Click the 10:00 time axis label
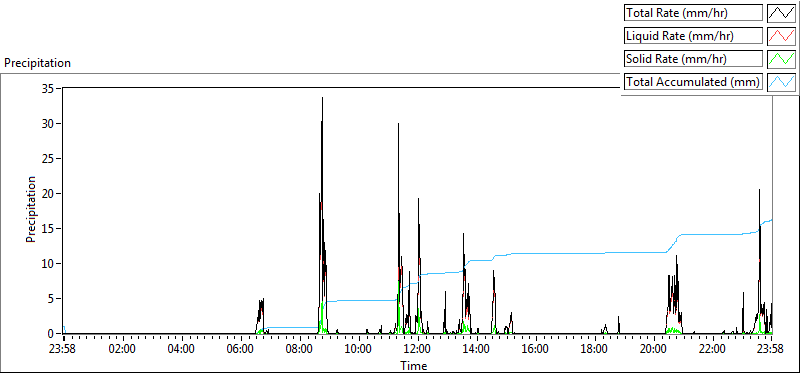This screenshot has height=373, width=800. tap(359, 350)
